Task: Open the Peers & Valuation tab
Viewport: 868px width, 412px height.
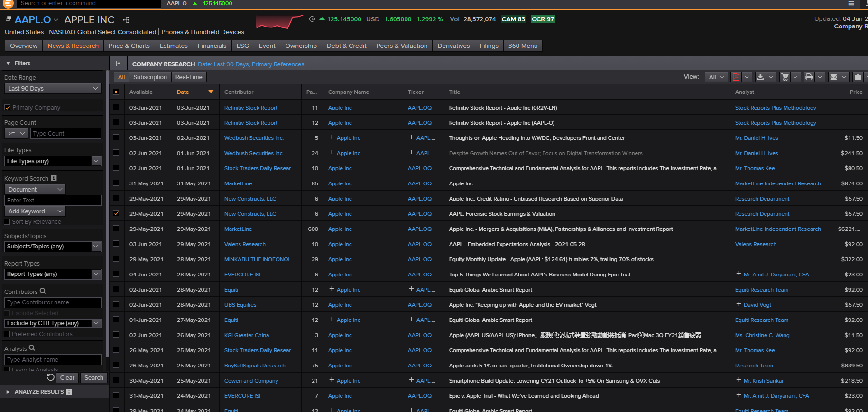Action: click(x=402, y=46)
